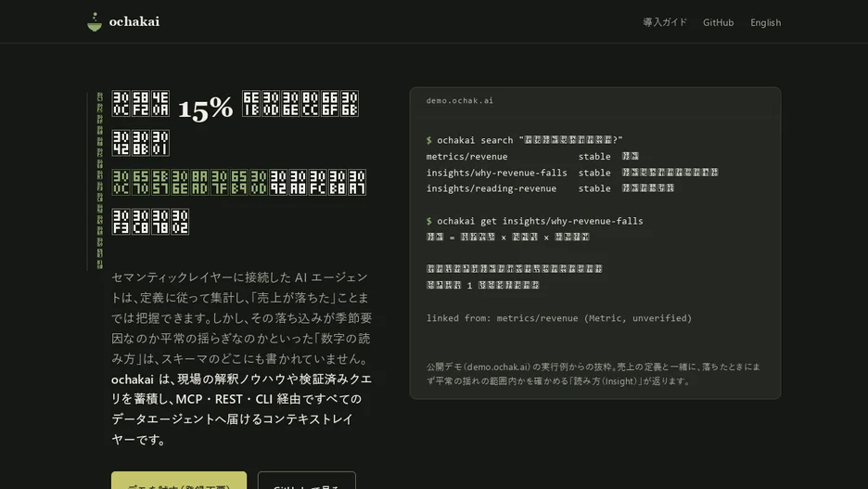
Task: Switch language to English
Action: [x=766, y=22]
